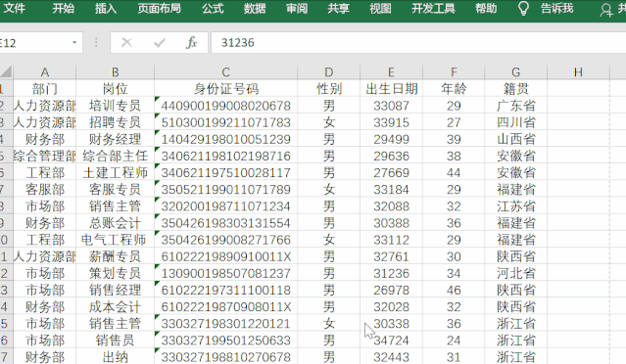Select birth date cell 31236
This screenshot has width=626, height=364.
391,273
